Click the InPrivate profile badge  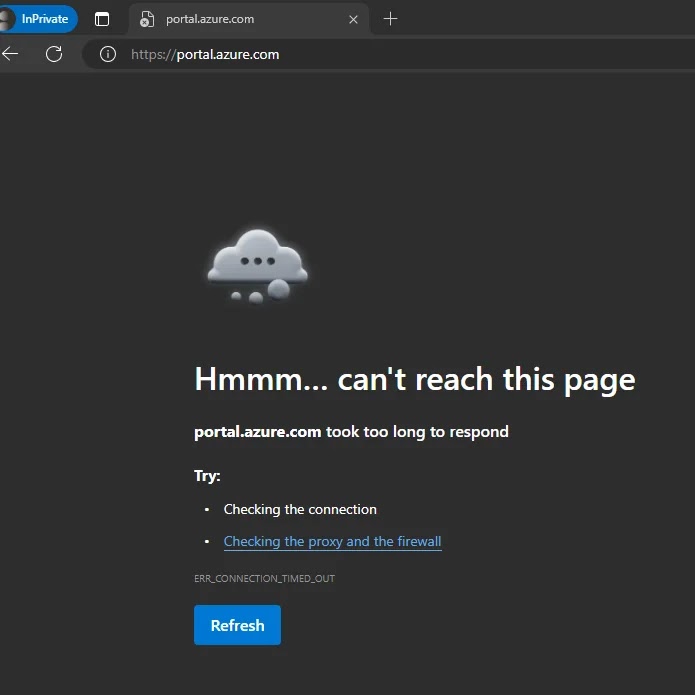[39, 19]
